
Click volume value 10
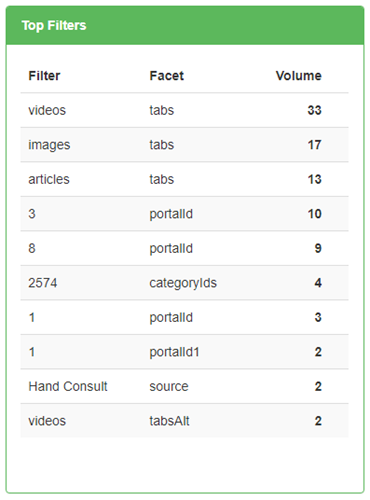[x=314, y=214]
